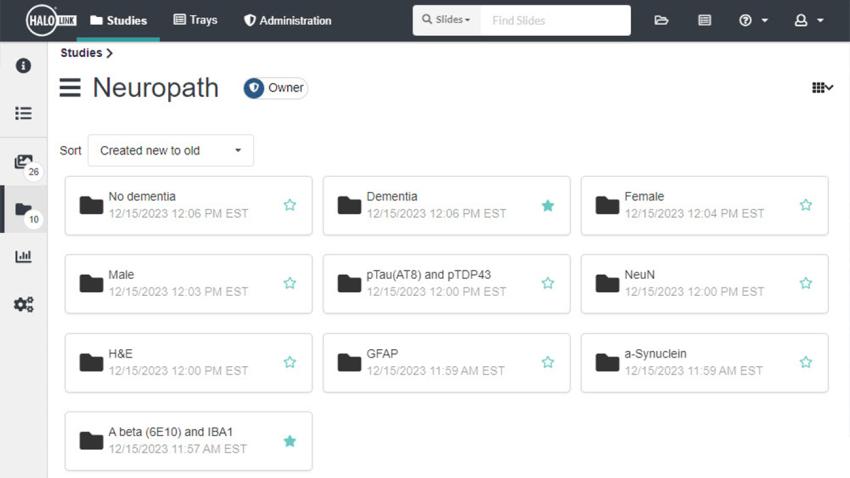The height and width of the screenshot is (478, 850).
Task: Click the list icon in top bar
Action: pyautogui.click(x=704, y=20)
